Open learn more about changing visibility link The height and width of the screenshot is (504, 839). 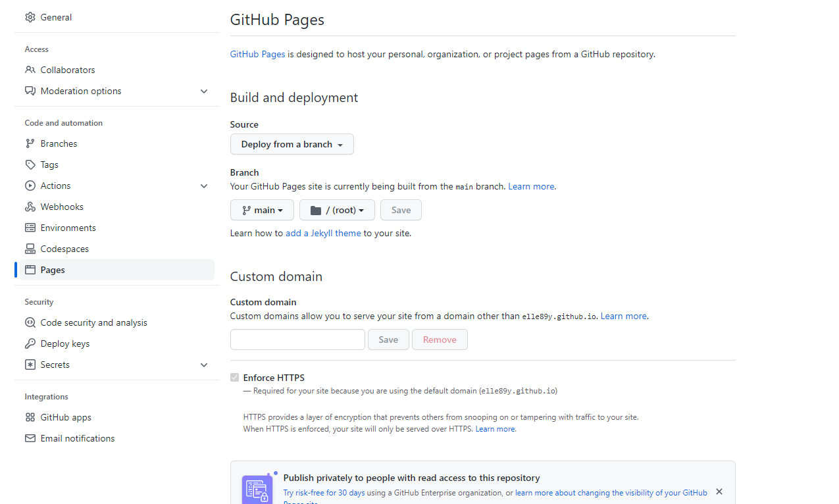pos(611,493)
